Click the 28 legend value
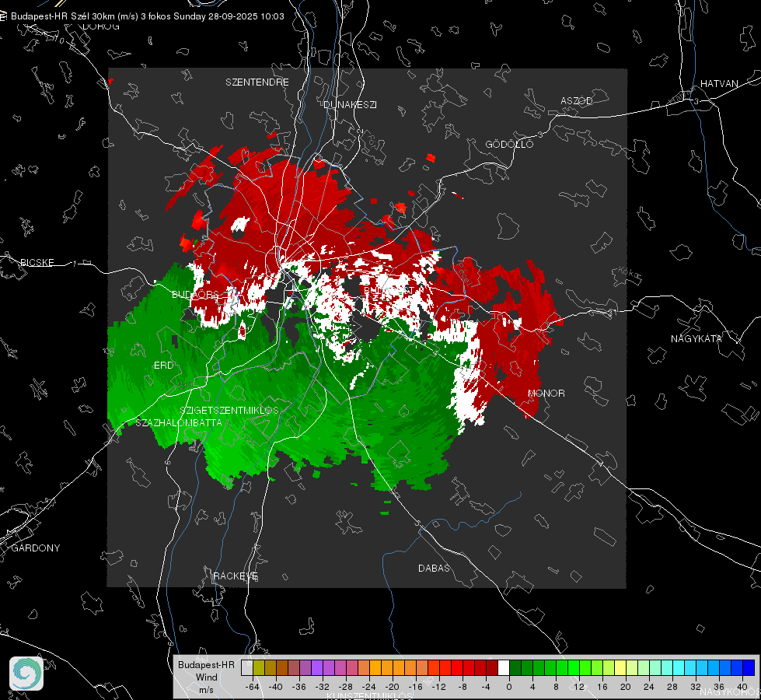The height and width of the screenshot is (700, 761). coord(672,687)
